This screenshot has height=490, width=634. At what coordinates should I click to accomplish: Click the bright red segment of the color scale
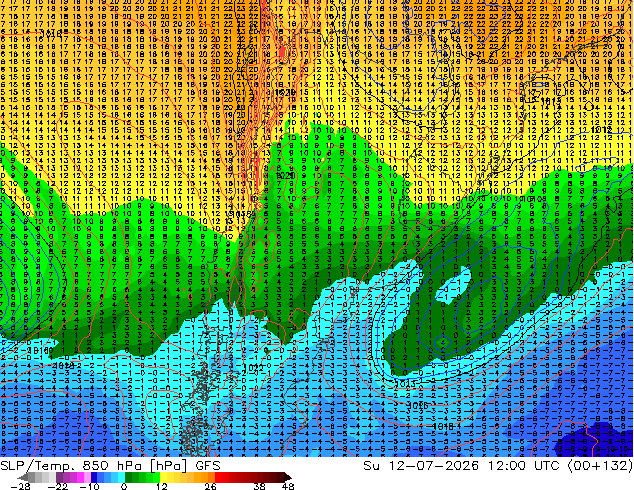(218, 477)
